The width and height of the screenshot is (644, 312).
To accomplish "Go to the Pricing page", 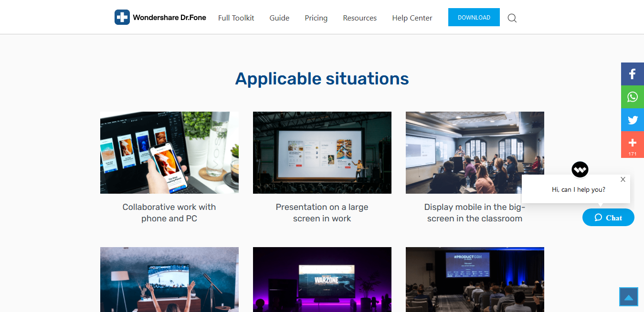I will [x=316, y=18].
